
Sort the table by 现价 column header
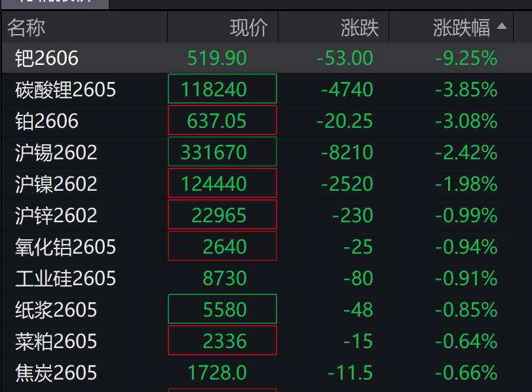click(249, 27)
